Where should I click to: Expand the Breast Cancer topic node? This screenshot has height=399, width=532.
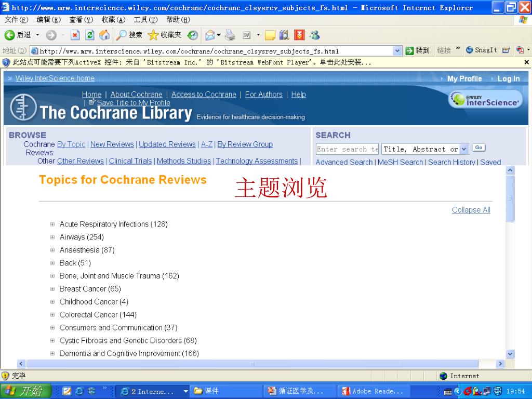point(52,289)
